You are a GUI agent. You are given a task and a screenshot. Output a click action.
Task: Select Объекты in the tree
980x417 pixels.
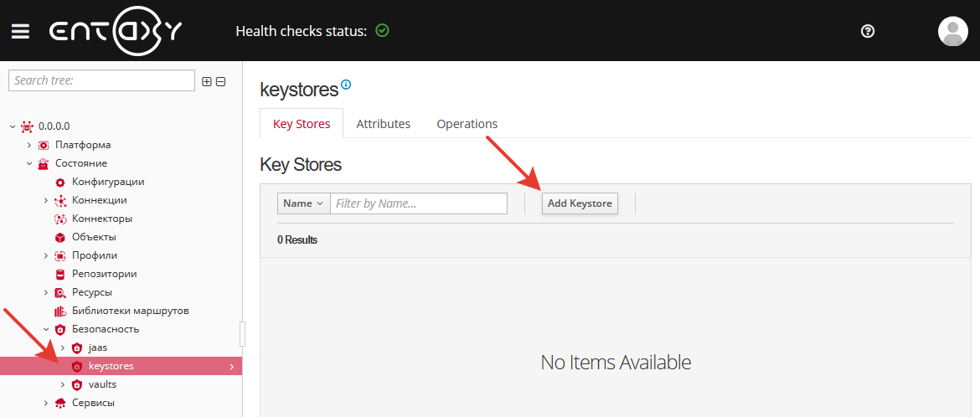[94, 238]
